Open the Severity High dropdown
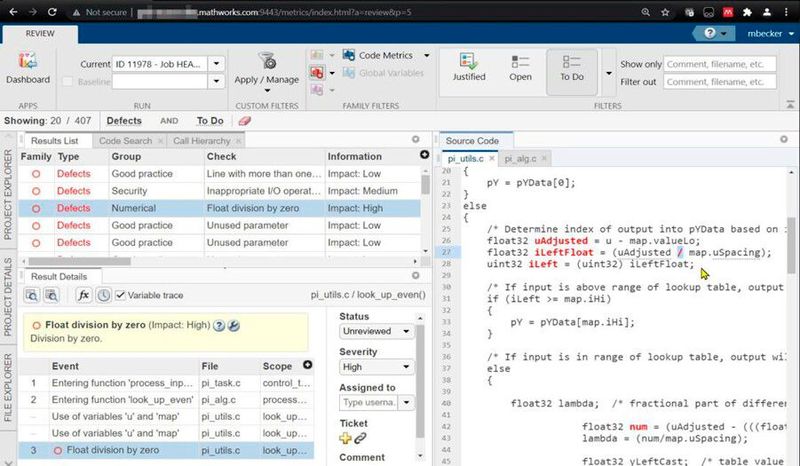800x466 pixels. click(376, 367)
